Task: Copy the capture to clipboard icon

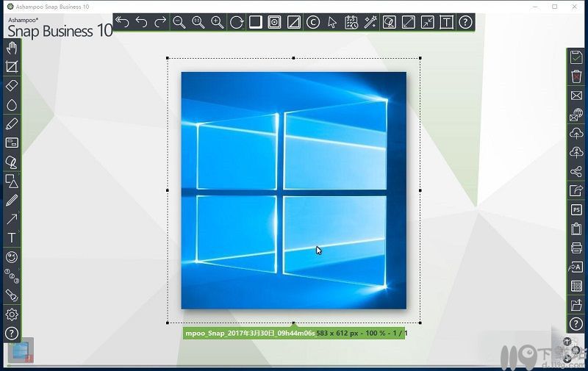Action: pyautogui.click(x=576, y=228)
